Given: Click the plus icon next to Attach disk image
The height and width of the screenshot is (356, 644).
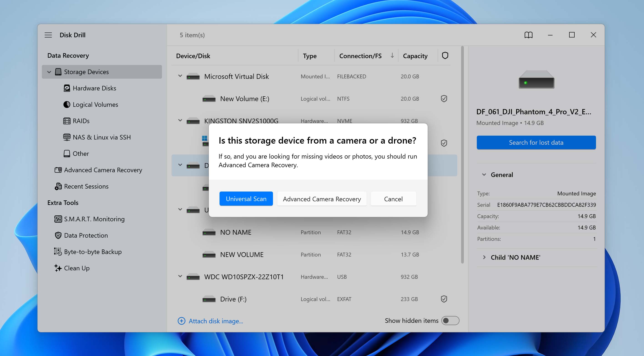Looking at the screenshot, I should pos(182,321).
